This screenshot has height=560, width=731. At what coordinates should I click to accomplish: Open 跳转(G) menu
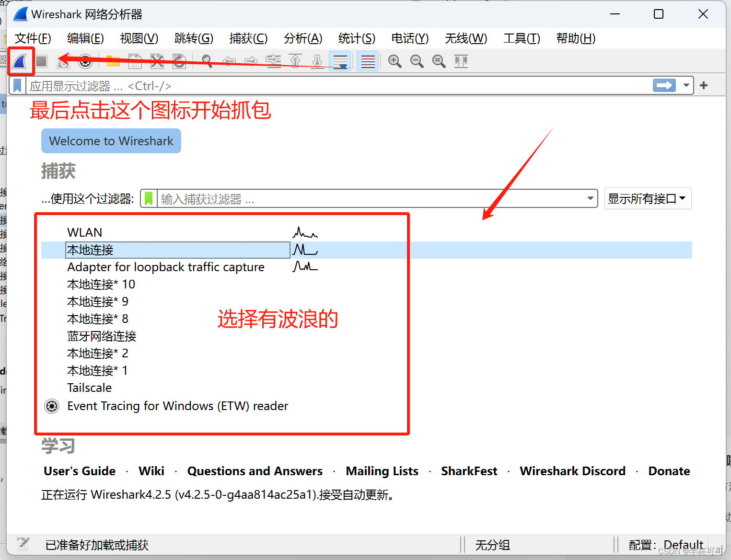coord(194,38)
